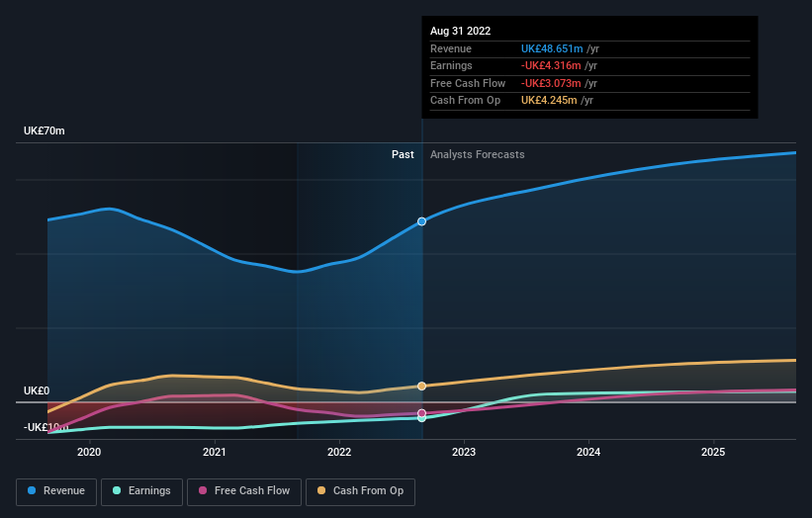Image resolution: width=812 pixels, height=518 pixels.
Task: Click the Past label
Action: 403,154
